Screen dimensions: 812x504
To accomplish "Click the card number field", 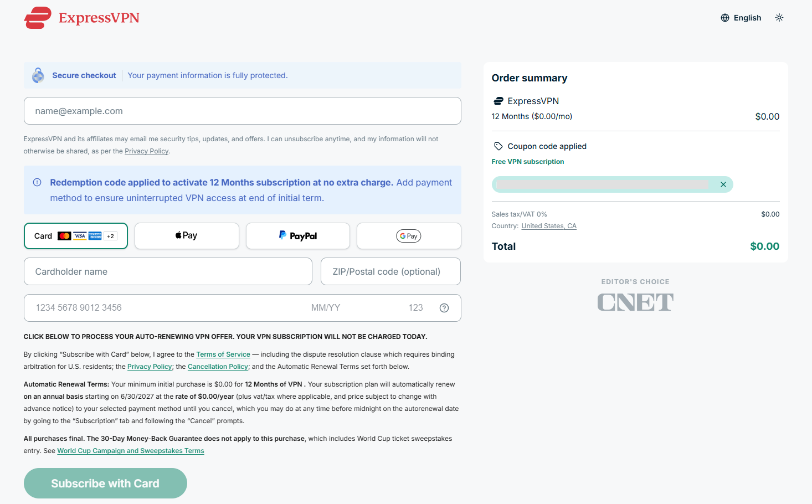I will click(x=166, y=308).
